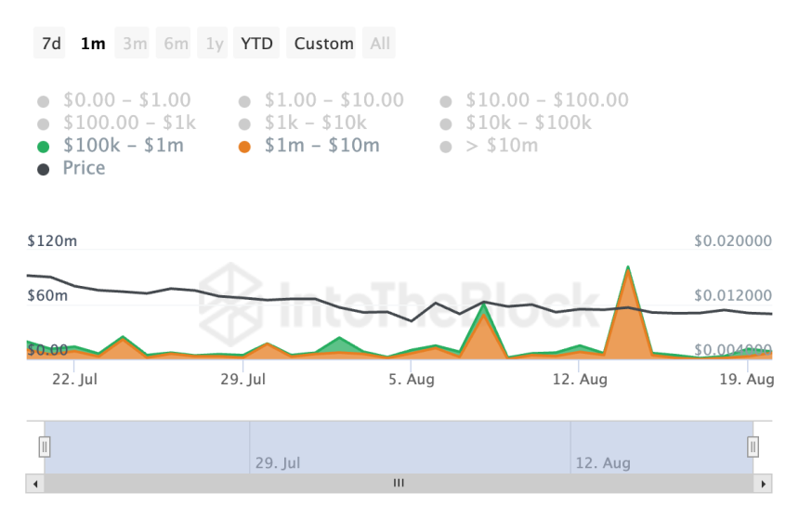
Task: Select the YTD time range
Action: coord(256,44)
